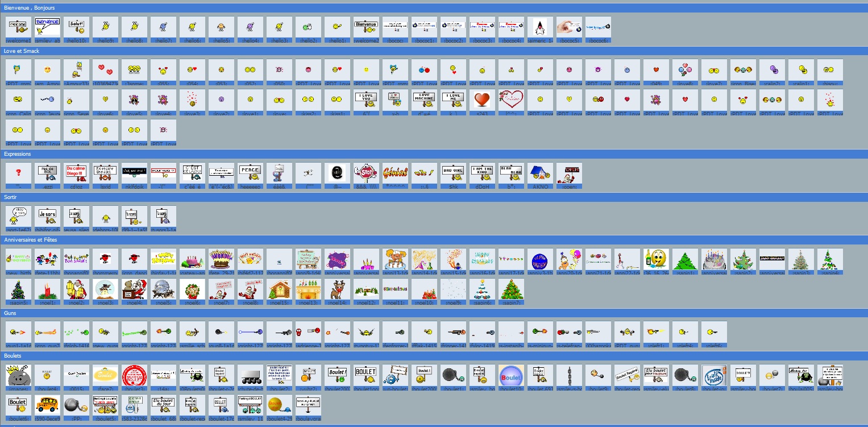Select the "Elu boulet du jour" sign
The width and height of the screenshot is (868, 427).
pyautogui.click(x=164, y=405)
